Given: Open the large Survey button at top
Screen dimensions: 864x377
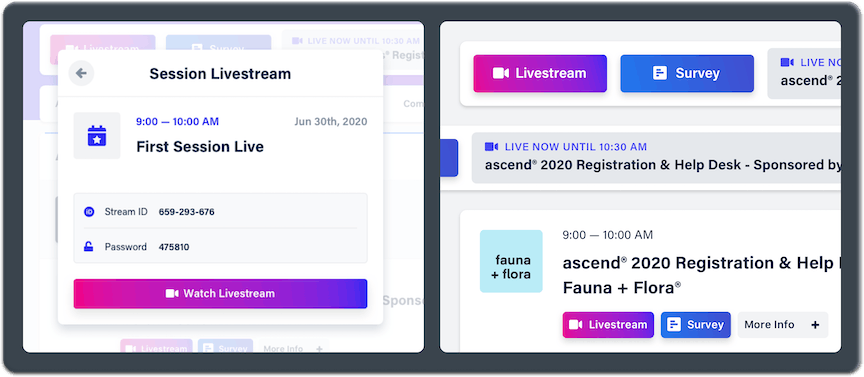Looking at the screenshot, I should [x=687, y=73].
